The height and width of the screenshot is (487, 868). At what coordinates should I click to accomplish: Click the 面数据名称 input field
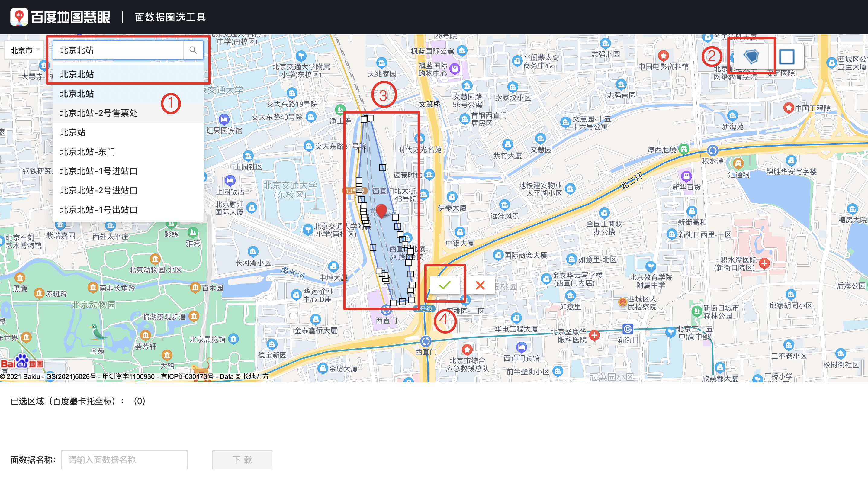coord(124,460)
